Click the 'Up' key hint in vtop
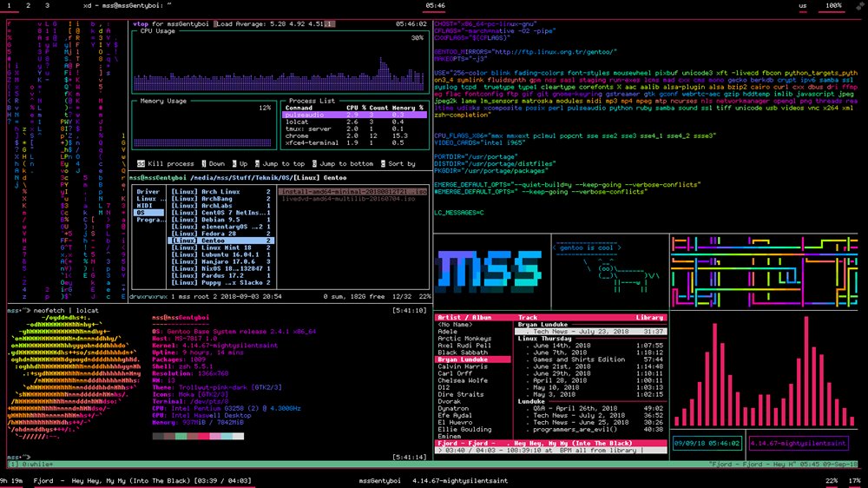This screenshot has height=488, width=868. pyautogui.click(x=240, y=164)
